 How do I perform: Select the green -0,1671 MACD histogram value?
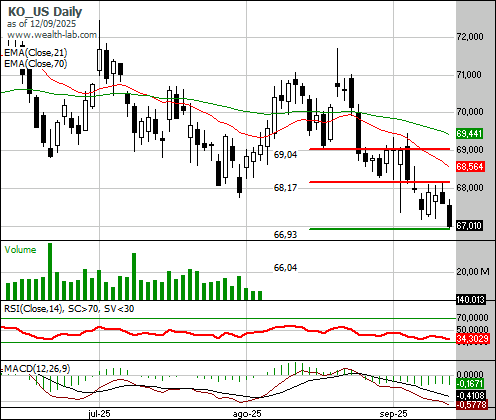pyautogui.click(x=470, y=384)
